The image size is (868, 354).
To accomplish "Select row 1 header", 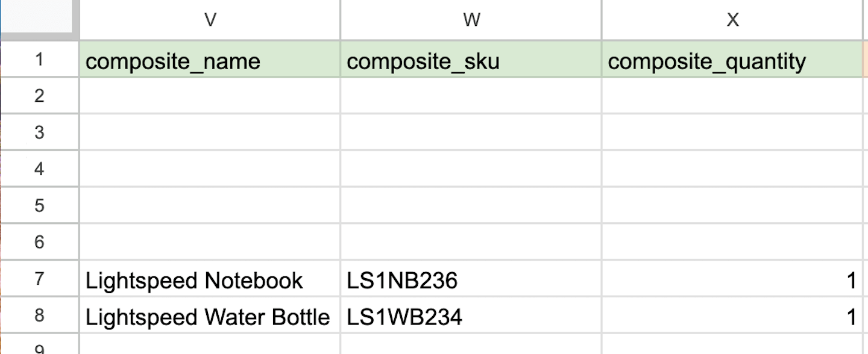I will pos(39,60).
